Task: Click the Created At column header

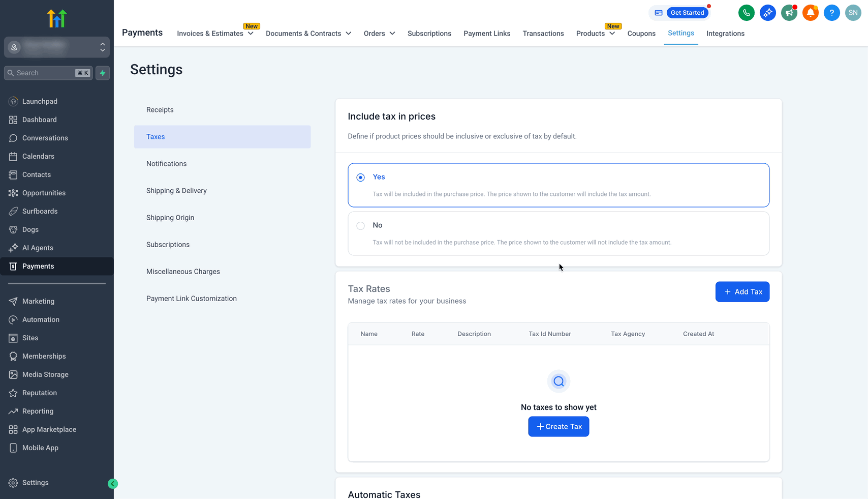Action: point(698,334)
